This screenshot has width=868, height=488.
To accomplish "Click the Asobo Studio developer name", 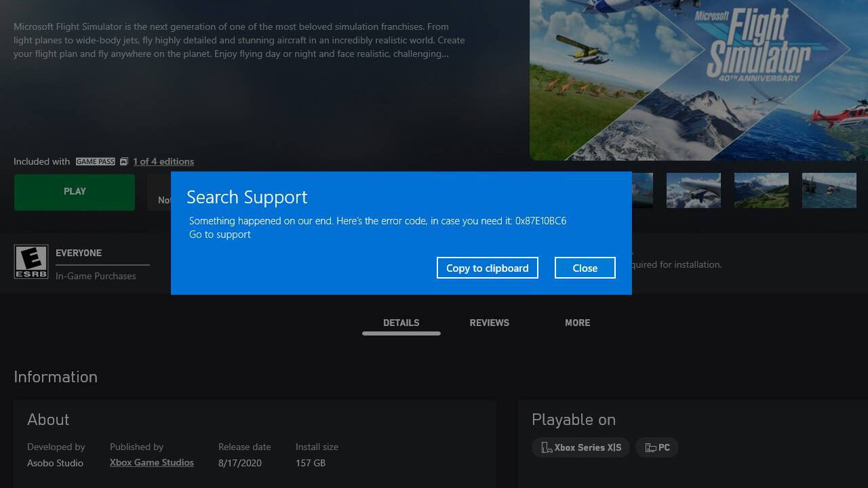I will point(55,463).
